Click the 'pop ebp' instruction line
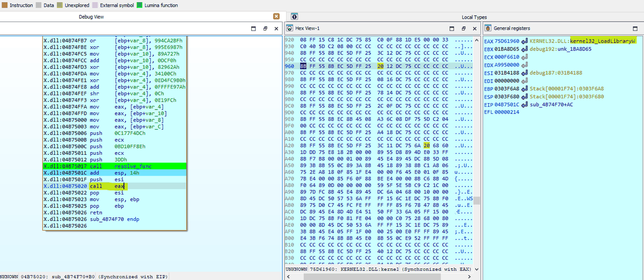644x280 pixels. (114, 205)
